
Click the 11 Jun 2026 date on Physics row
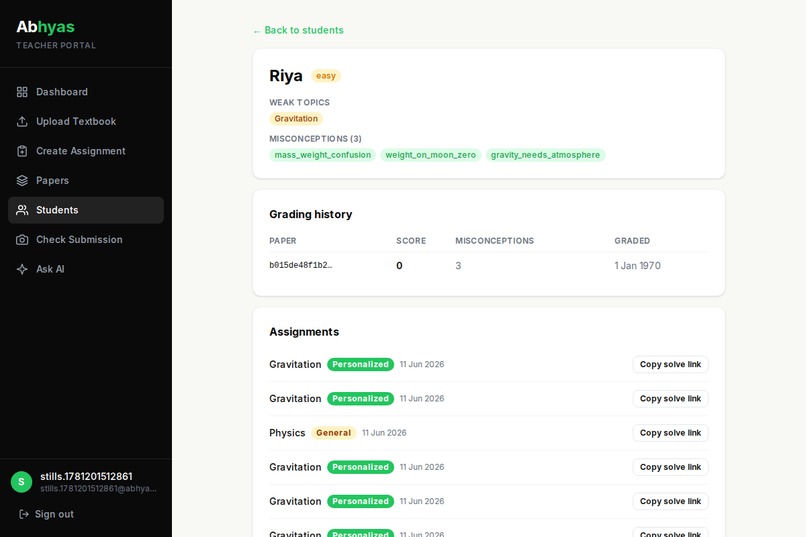click(384, 433)
